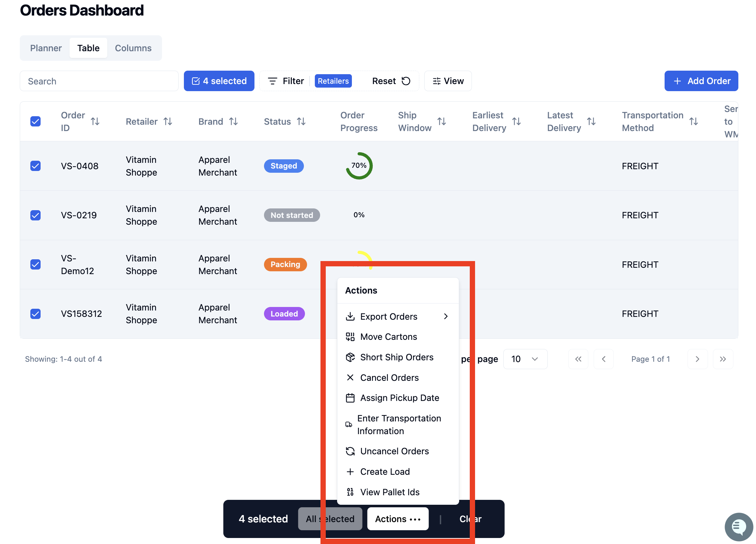The width and height of the screenshot is (756, 544).
Task: Uncheck the VS-0408 row checkbox
Action: click(35, 166)
